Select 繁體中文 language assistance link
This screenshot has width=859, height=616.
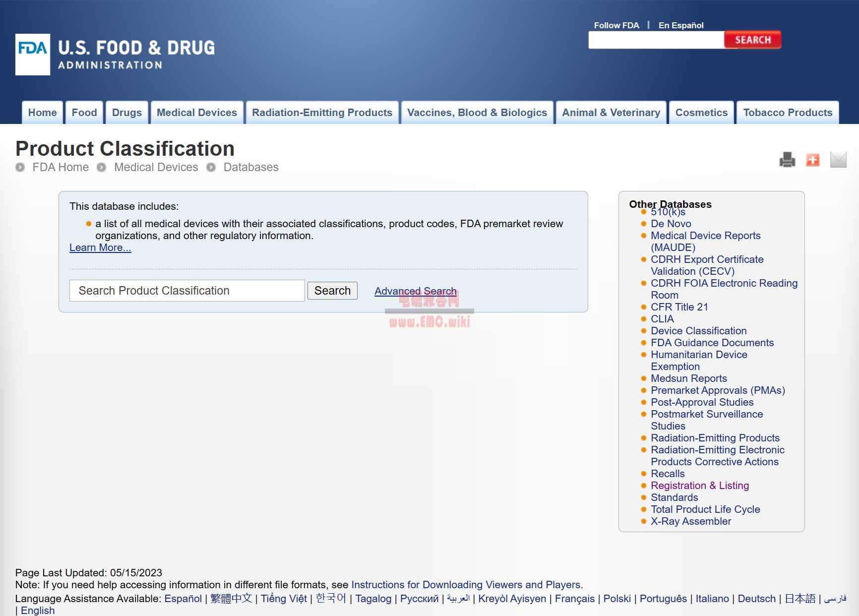point(231,599)
